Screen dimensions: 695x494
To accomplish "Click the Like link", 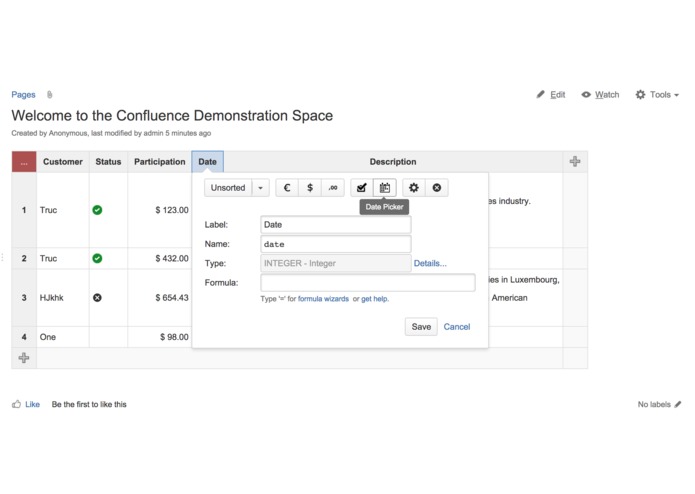I will [32, 404].
